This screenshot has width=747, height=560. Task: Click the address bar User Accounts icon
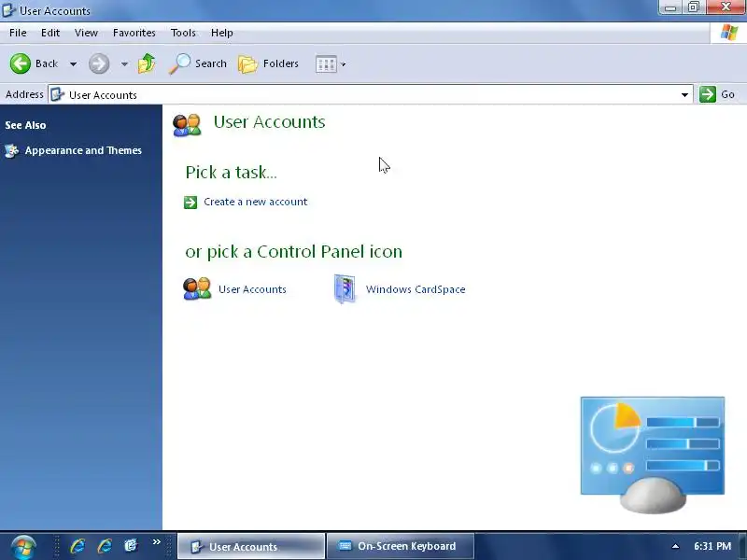coord(58,94)
